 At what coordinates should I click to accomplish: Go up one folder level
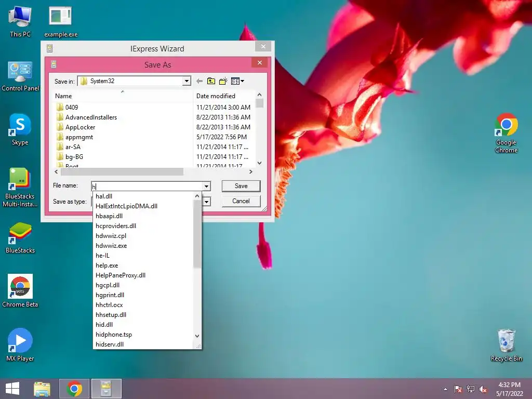coord(211,81)
